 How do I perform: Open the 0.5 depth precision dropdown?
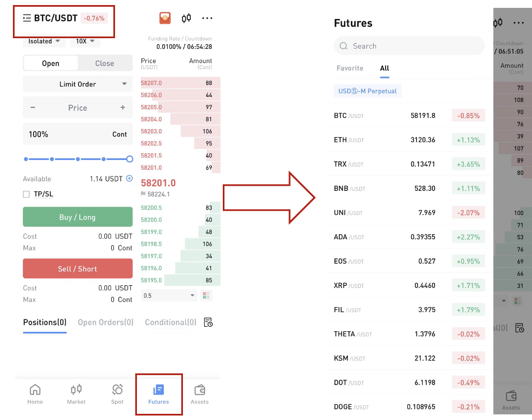[x=169, y=295]
